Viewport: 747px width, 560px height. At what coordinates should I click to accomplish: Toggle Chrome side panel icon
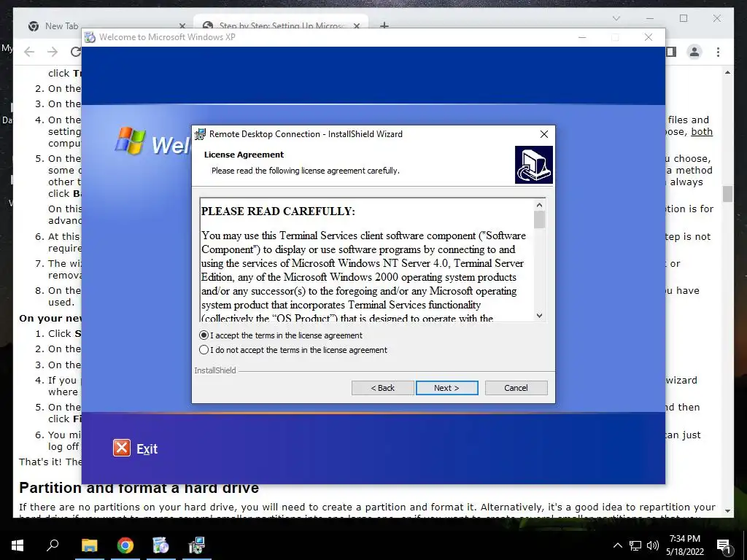(671, 52)
